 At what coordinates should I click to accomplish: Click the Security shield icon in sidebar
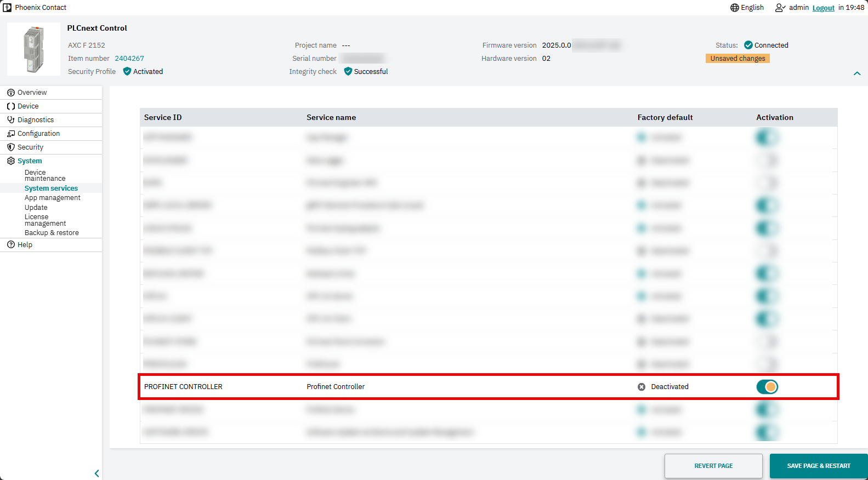coord(11,147)
